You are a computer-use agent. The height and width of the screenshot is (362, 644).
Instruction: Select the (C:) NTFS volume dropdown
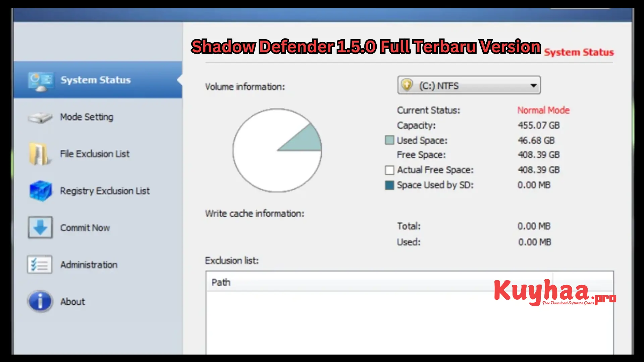(468, 86)
